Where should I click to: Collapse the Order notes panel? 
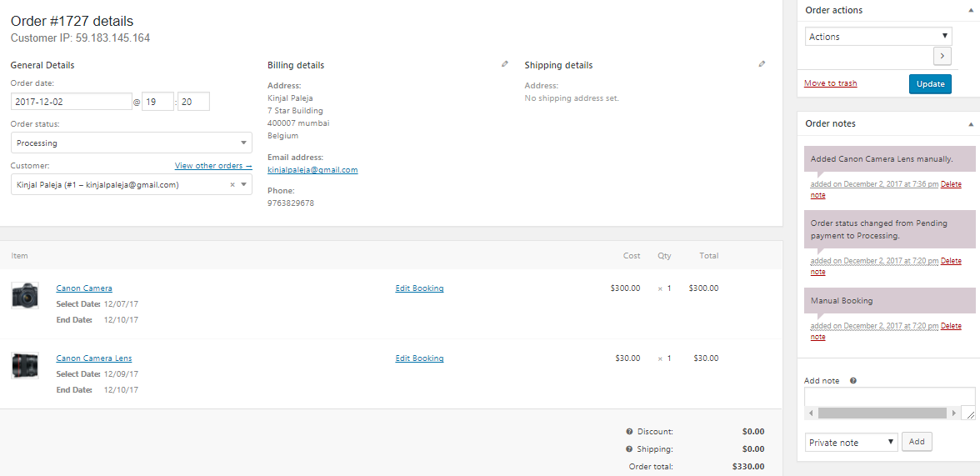click(x=971, y=124)
